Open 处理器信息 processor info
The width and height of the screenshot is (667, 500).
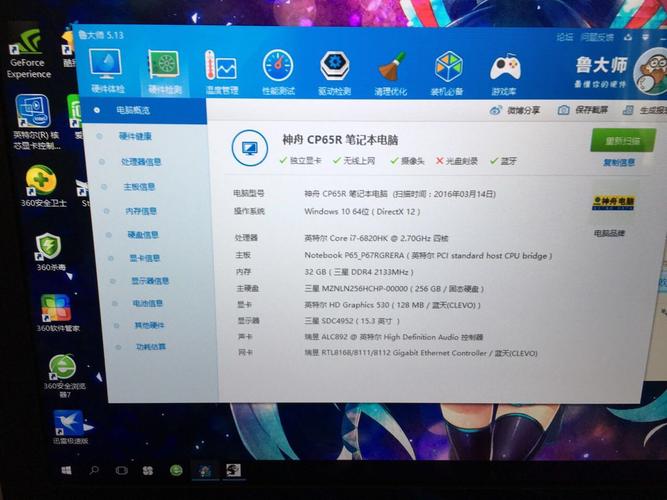coord(141,162)
